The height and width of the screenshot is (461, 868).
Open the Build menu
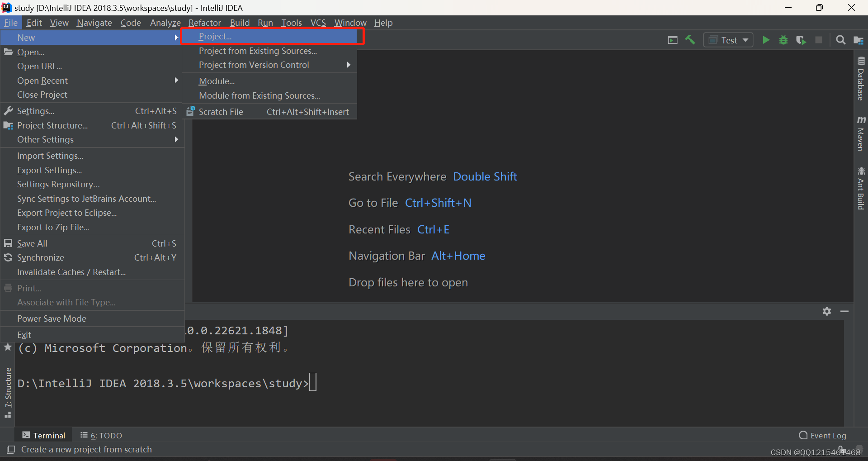click(x=240, y=23)
